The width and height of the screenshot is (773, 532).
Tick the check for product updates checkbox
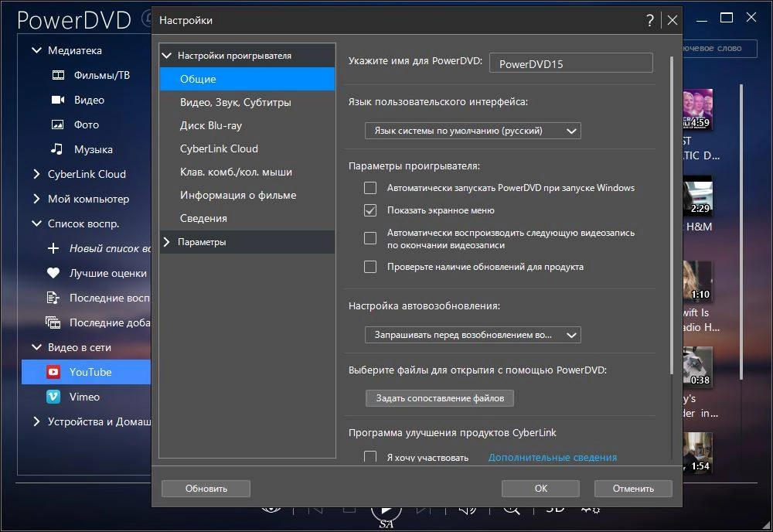370,267
